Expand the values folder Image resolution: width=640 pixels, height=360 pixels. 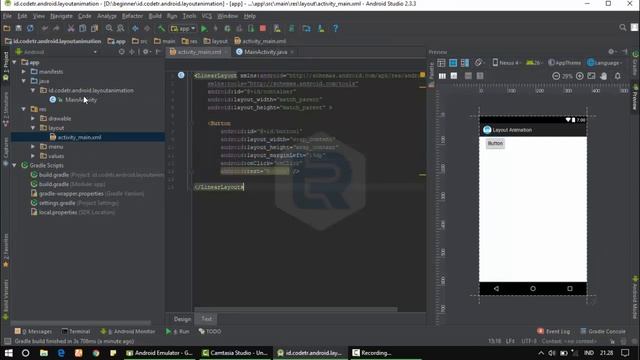(x=33, y=156)
